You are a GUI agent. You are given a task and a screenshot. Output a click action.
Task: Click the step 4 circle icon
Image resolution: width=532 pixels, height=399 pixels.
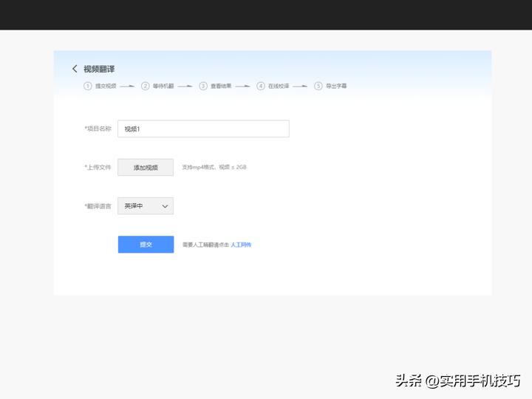tap(261, 86)
